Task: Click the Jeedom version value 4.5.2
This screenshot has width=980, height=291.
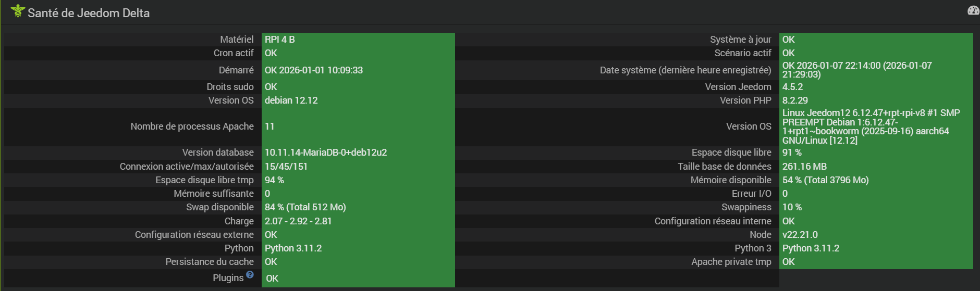Action: [792, 87]
